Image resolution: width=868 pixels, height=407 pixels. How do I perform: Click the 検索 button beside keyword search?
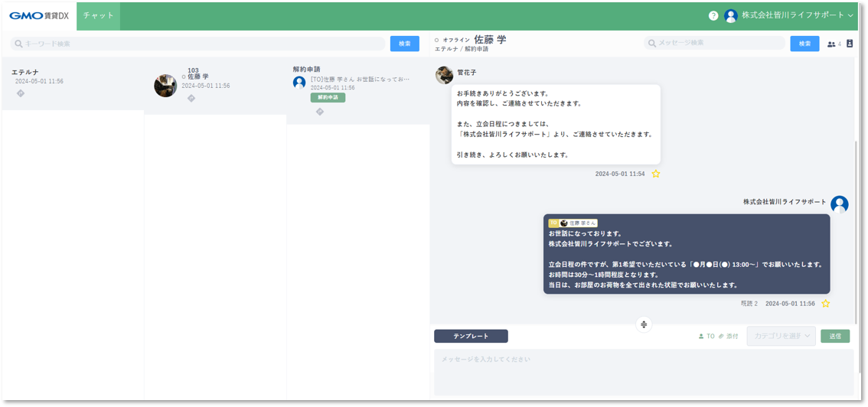(405, 44)
